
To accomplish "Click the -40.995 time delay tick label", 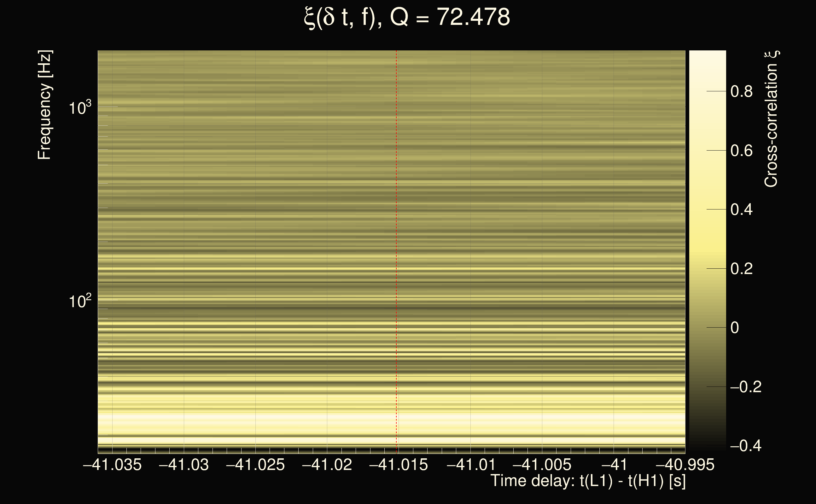I will tap(685, 465).
